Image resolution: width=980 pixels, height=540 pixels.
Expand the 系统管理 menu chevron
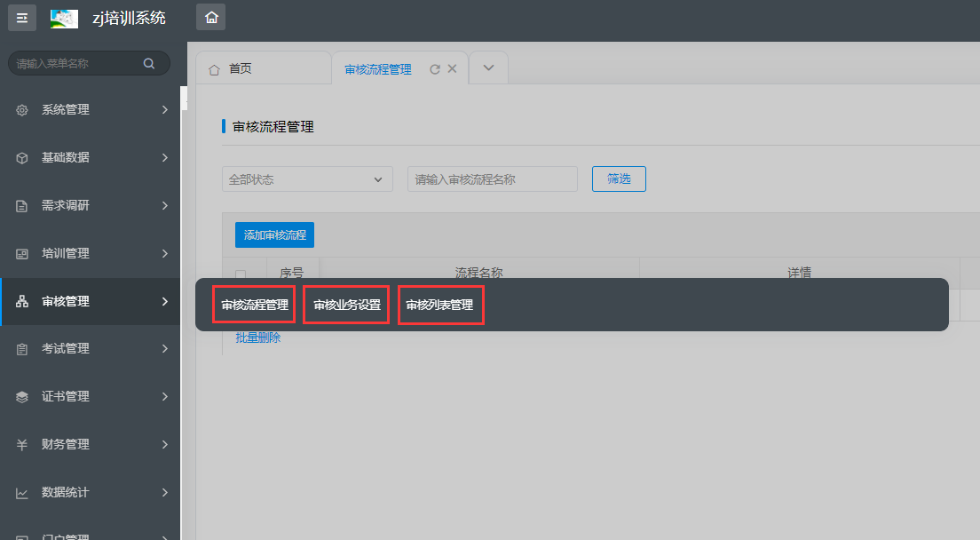click(x=165, y=110)
